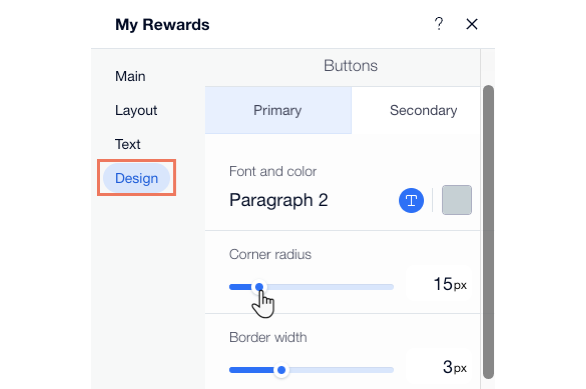Open the Layout settings section
This screenshot has width=586, height=389.
point(136,110)
